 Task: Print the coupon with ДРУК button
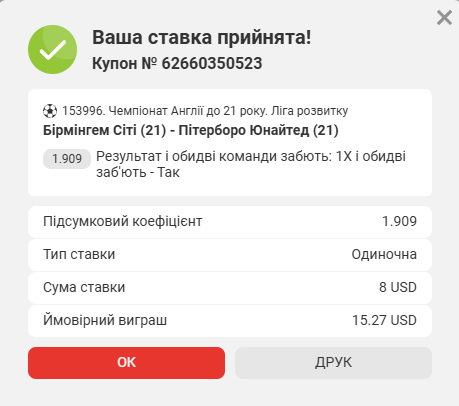333,363
